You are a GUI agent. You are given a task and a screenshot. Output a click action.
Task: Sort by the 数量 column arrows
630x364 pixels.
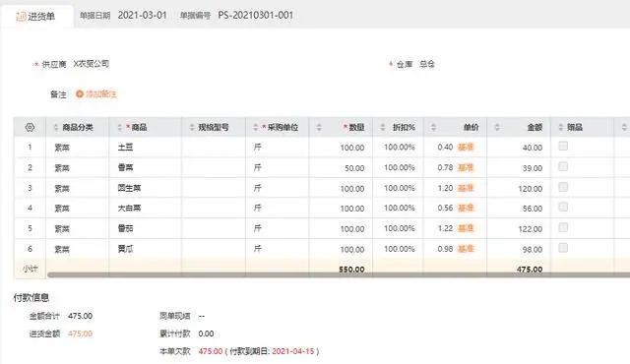[319, 127]
